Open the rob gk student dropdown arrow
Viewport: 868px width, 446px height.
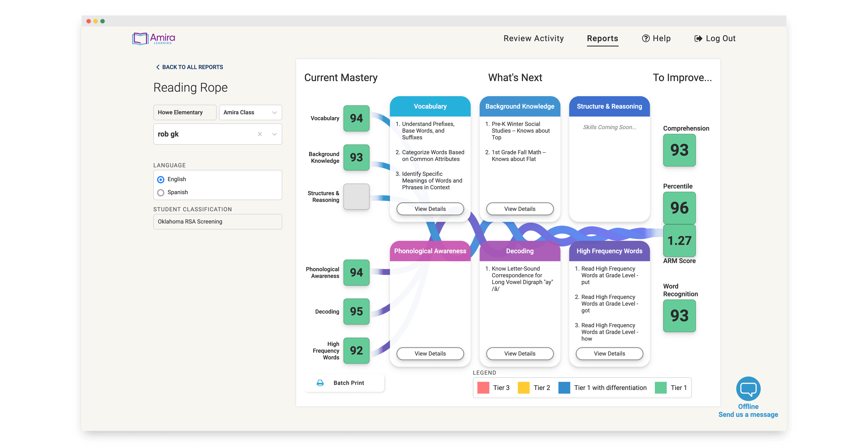(274, 134)
